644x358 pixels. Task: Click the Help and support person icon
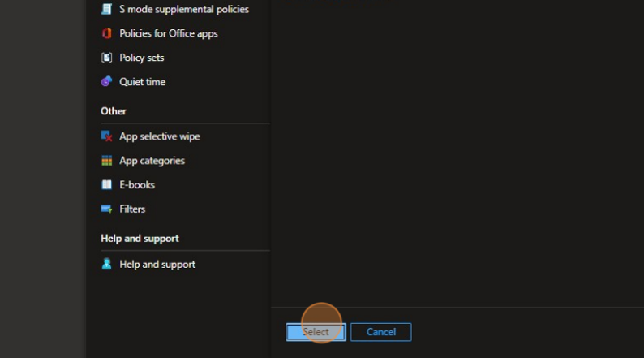[106, 264]
